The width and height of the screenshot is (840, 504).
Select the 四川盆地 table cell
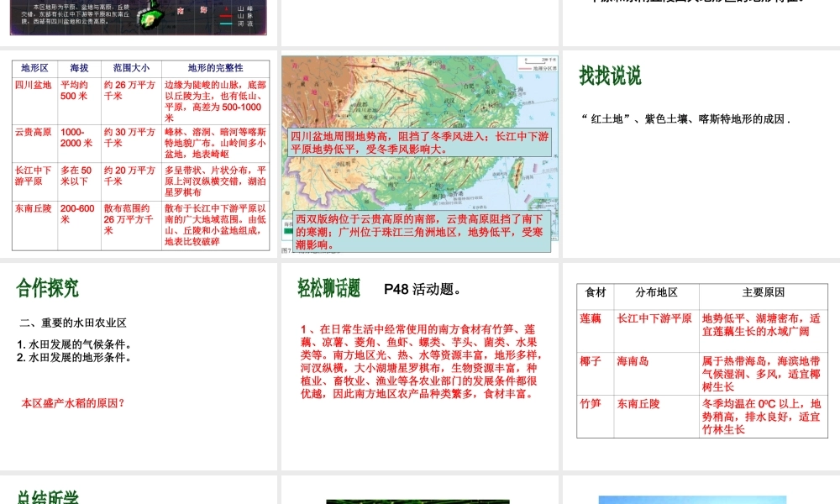point(34,101)
